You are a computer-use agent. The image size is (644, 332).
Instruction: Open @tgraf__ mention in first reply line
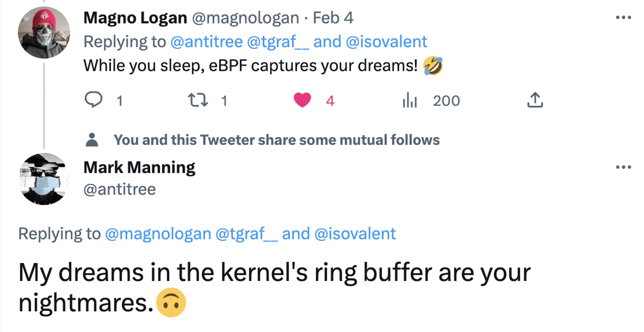click(278, 42)
